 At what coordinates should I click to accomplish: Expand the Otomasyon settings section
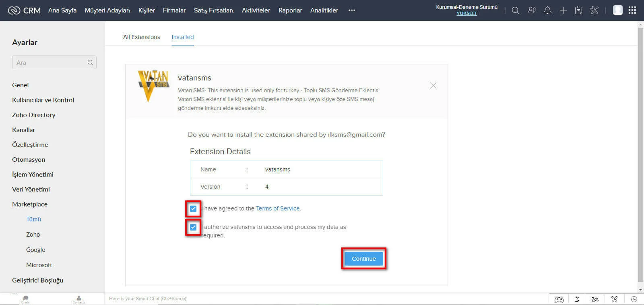[29, 159]
